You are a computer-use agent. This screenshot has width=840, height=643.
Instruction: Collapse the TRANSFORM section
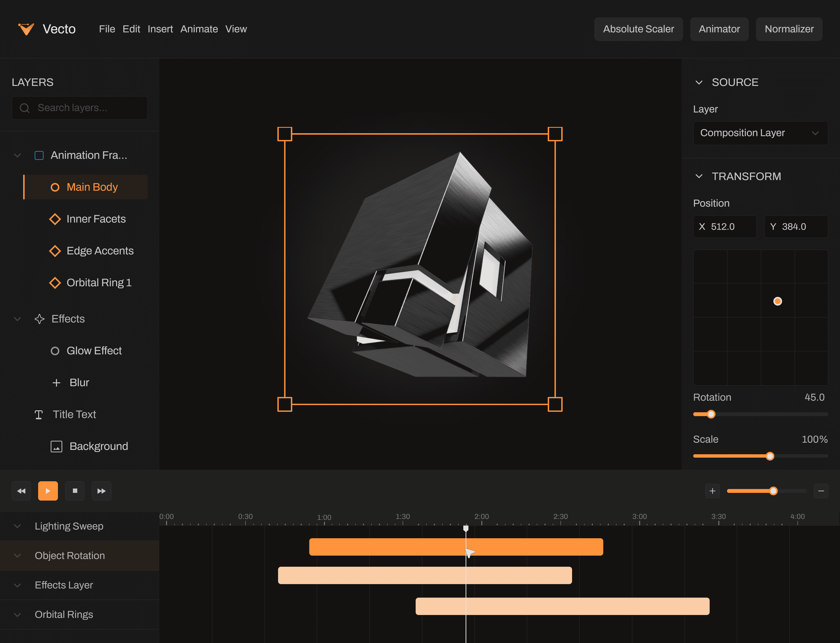click(x=699, y=176)
